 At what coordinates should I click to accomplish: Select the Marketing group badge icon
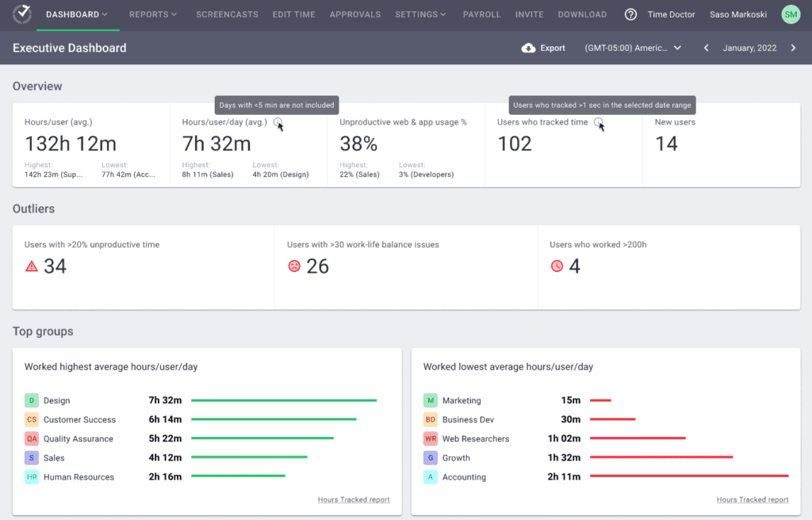point(431,400)
